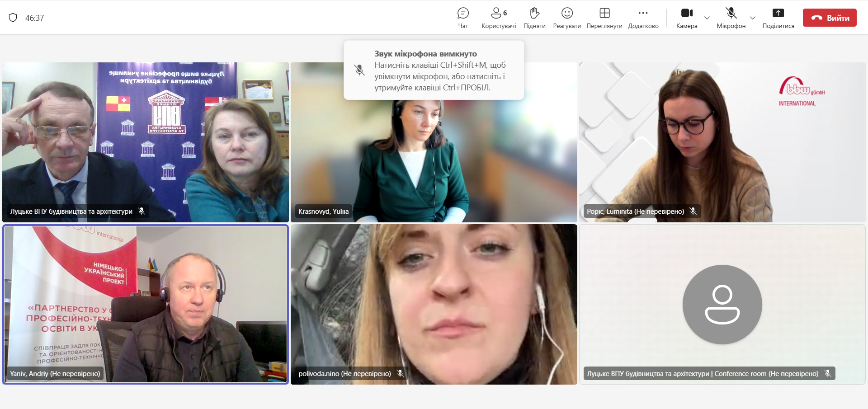Raise your hand in meeting
This screenshot has height=409, width=868.
534,18
